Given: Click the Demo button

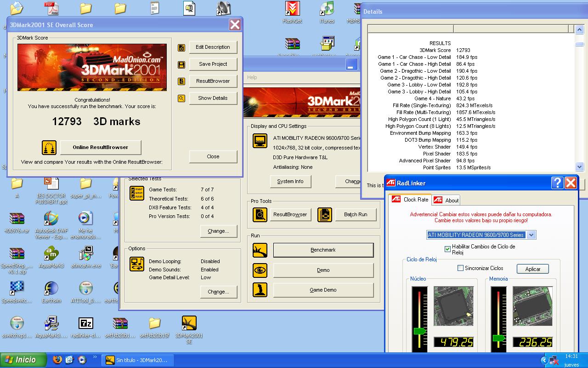Looking at the screenshot, I should coord(323,270).
